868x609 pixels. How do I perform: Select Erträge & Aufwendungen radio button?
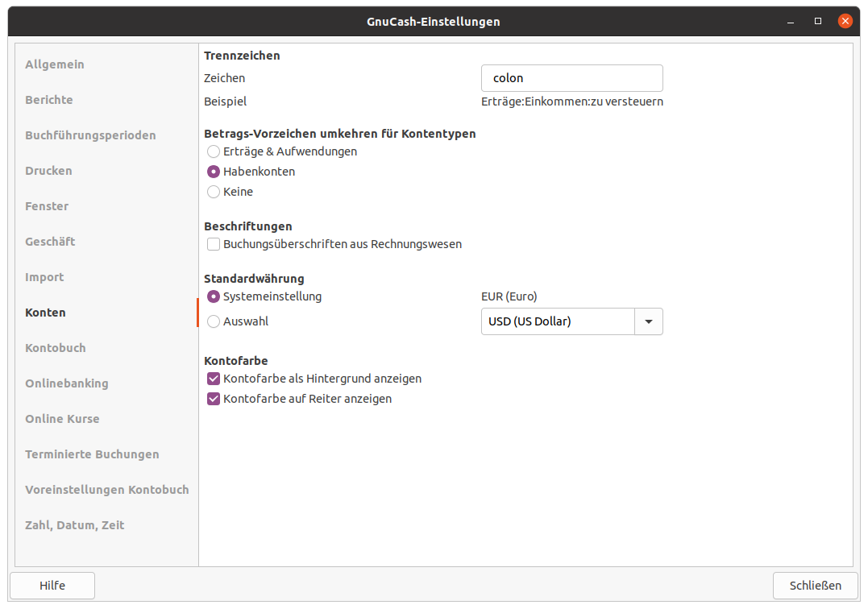[x=214, y=151]
